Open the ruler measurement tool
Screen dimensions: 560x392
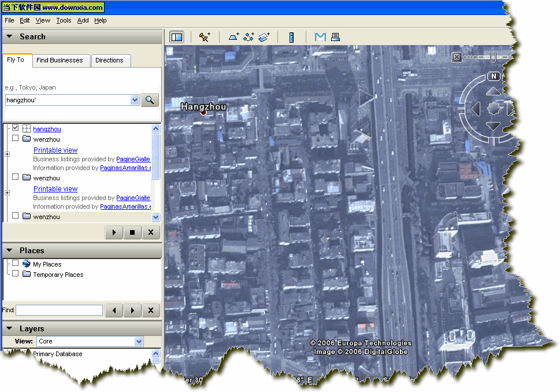click(292, 37)
